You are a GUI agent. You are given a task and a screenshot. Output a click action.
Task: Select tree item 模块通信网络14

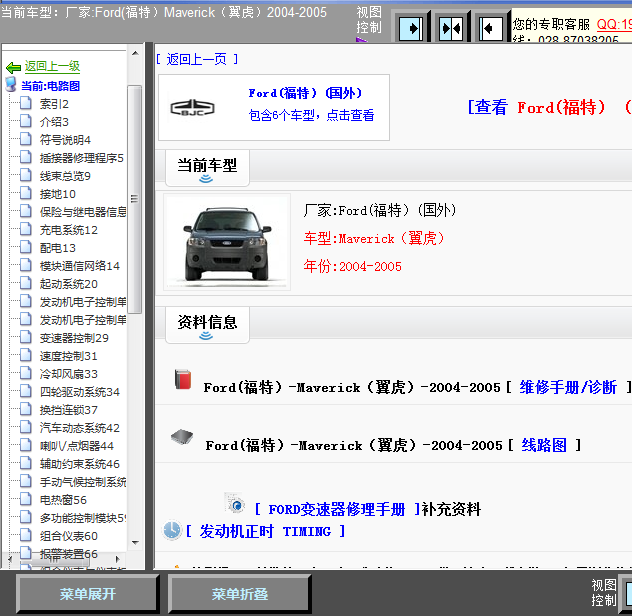tap(79, 266)
